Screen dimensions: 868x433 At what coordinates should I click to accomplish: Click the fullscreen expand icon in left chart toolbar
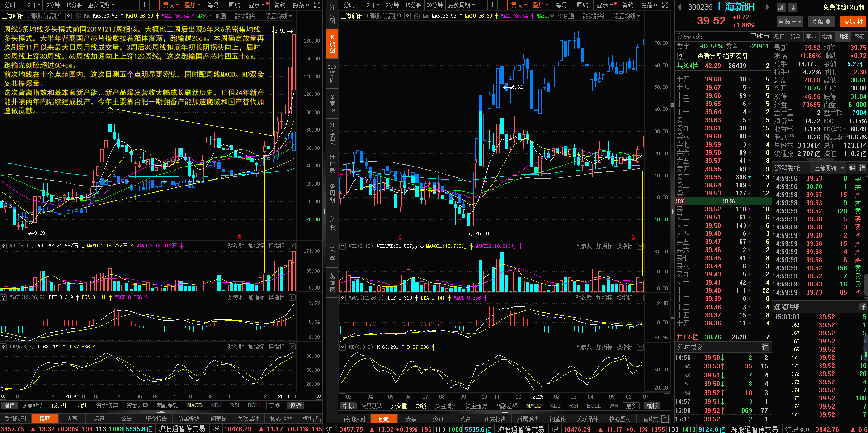pos(317,5)
